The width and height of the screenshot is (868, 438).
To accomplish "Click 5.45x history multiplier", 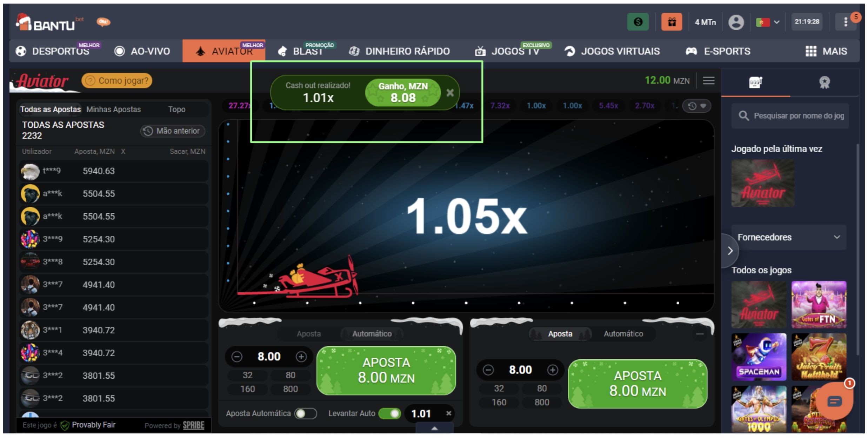I will [608, 106].
